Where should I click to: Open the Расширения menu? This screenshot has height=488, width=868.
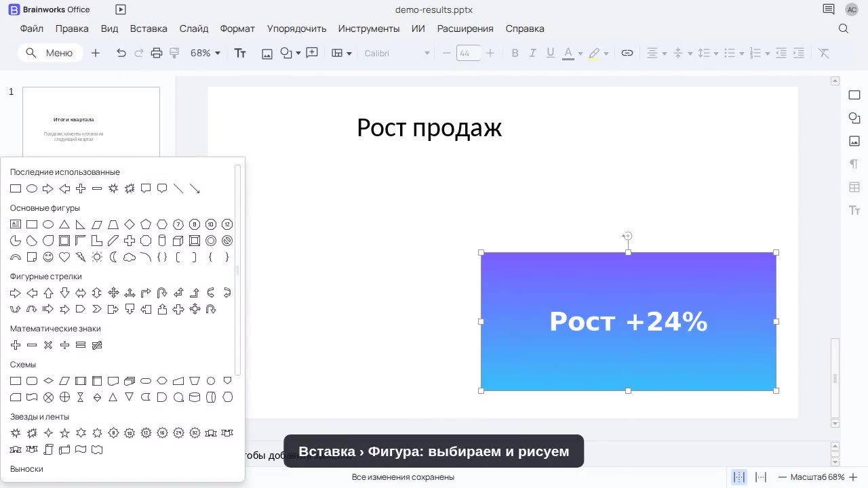[x=465, y=28]
